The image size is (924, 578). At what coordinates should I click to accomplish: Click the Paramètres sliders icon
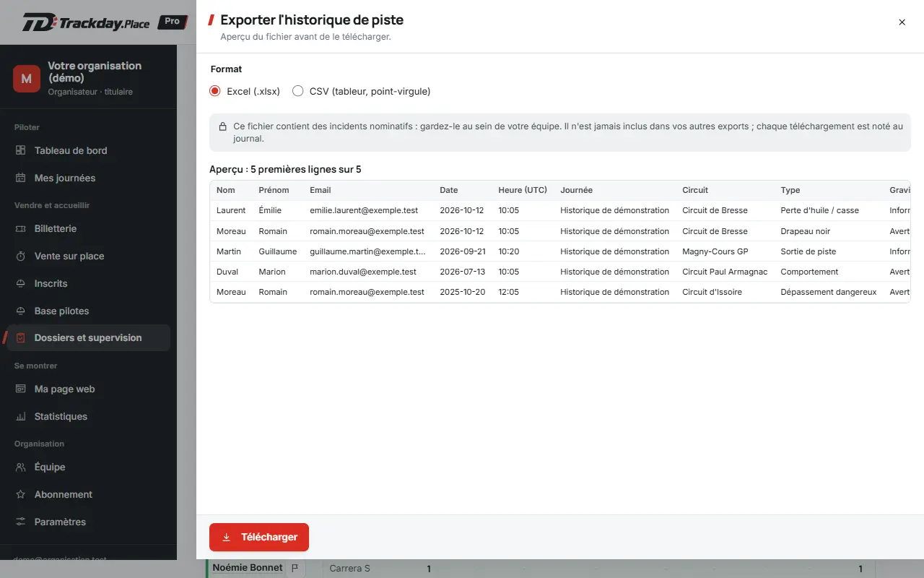(x=20, y=522)
